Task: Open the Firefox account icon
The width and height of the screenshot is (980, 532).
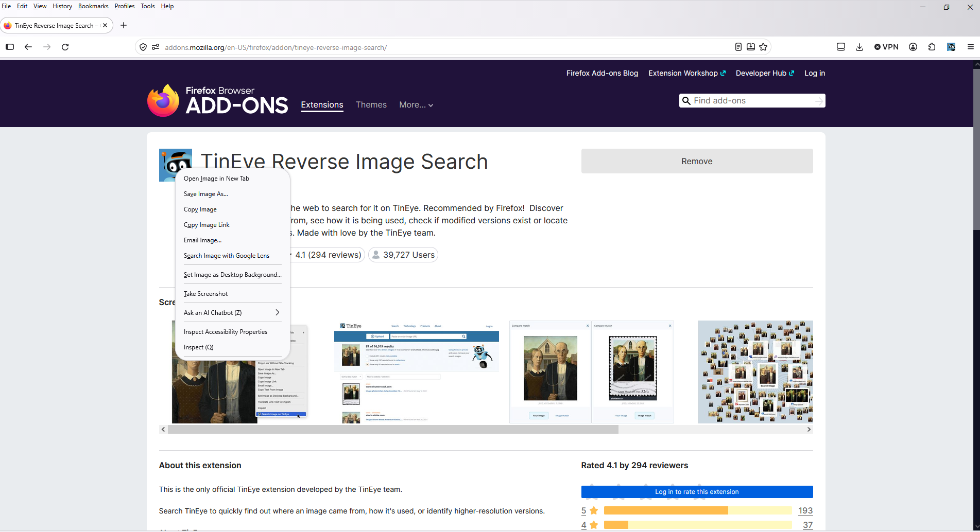Action: [x=913, y=47]
